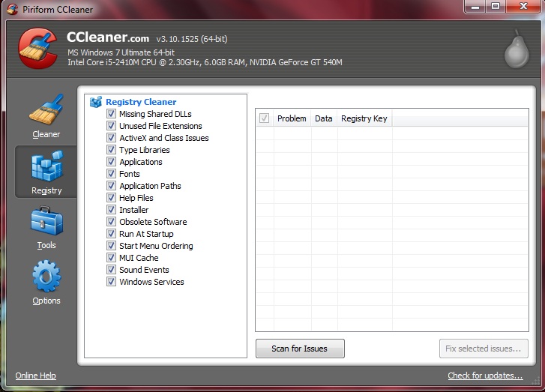Switch to the Tools label tab
Viewport: 545px width, 392px height.
pyautogui.click(x=46, y=245)
